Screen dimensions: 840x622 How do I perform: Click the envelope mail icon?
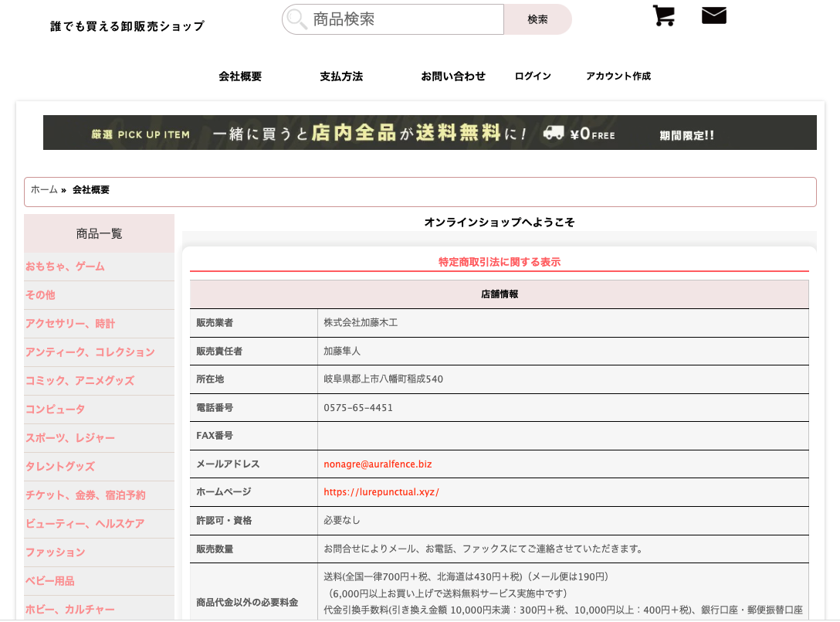click(713, 15)
